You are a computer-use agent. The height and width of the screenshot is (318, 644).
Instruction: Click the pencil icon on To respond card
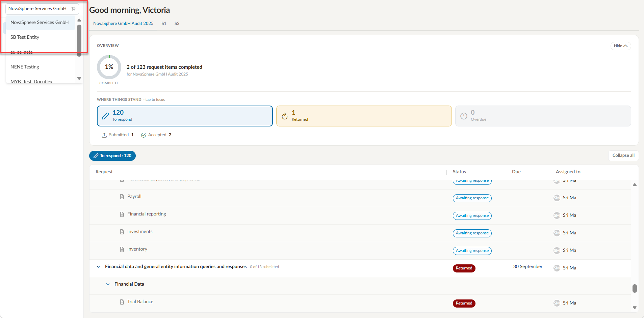[105, 116]
